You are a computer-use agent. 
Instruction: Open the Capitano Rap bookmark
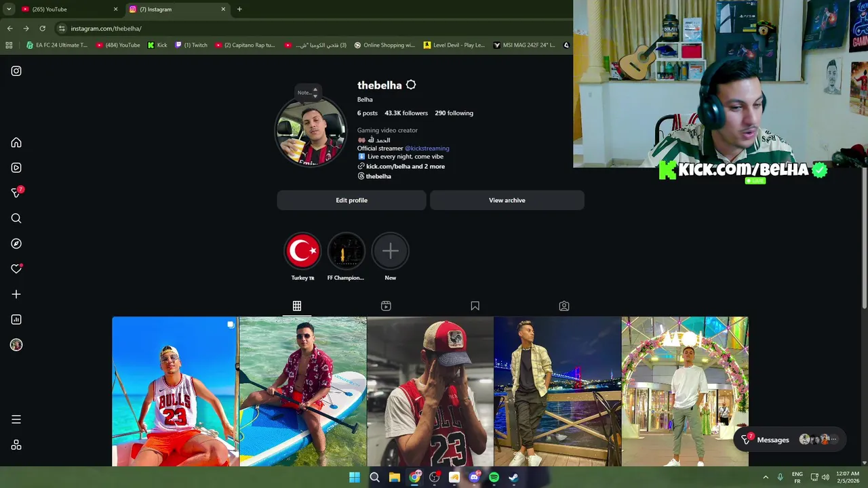pos(245,45)
